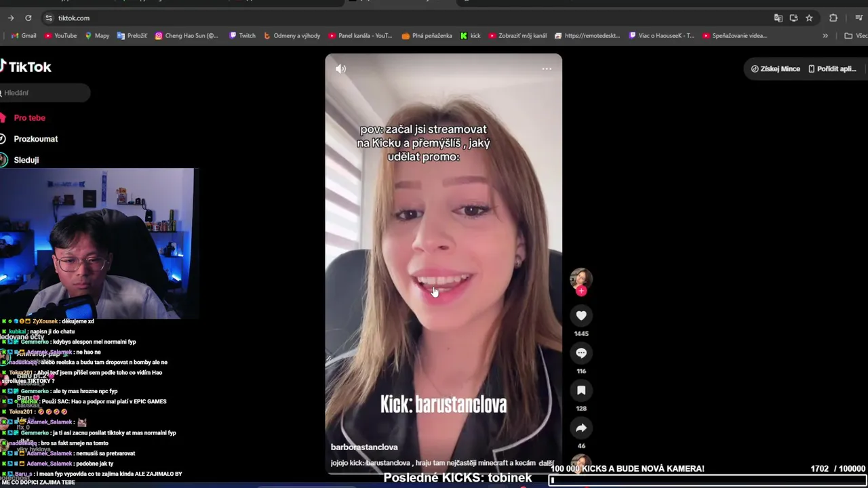Screen dimensions: 868x488
Task: Go to Prozkoumat in the sidebar
Action: (30, 139)
